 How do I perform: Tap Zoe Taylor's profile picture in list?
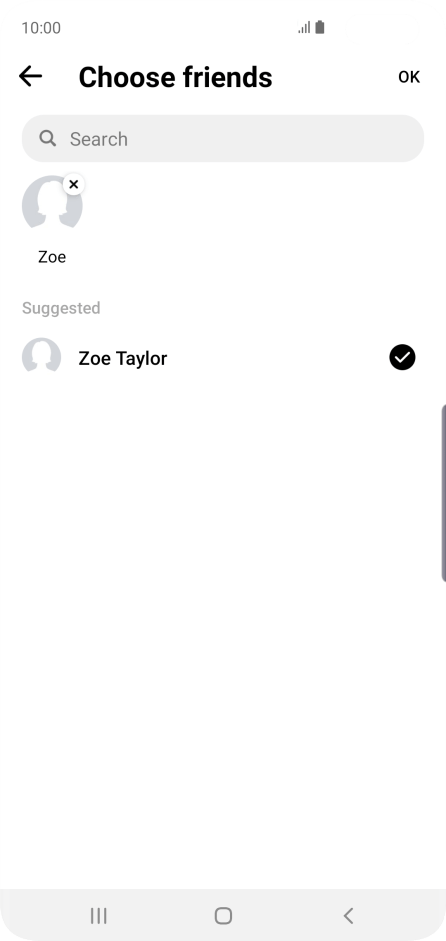[x=41, y=357]
